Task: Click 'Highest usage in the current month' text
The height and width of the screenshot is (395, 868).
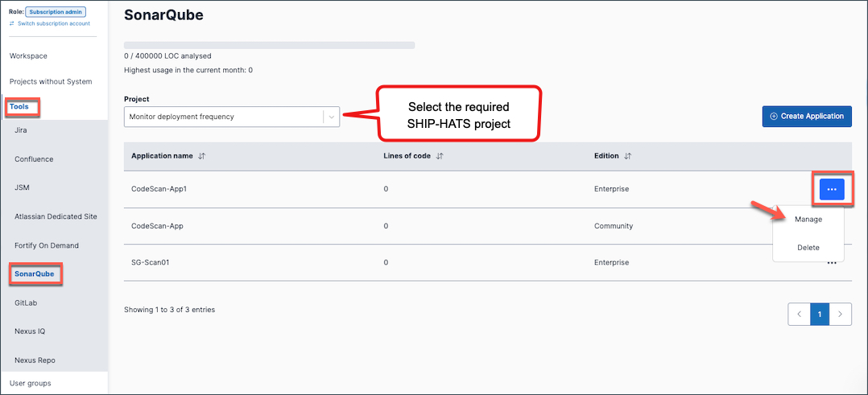Action: (x=188, y=70)
